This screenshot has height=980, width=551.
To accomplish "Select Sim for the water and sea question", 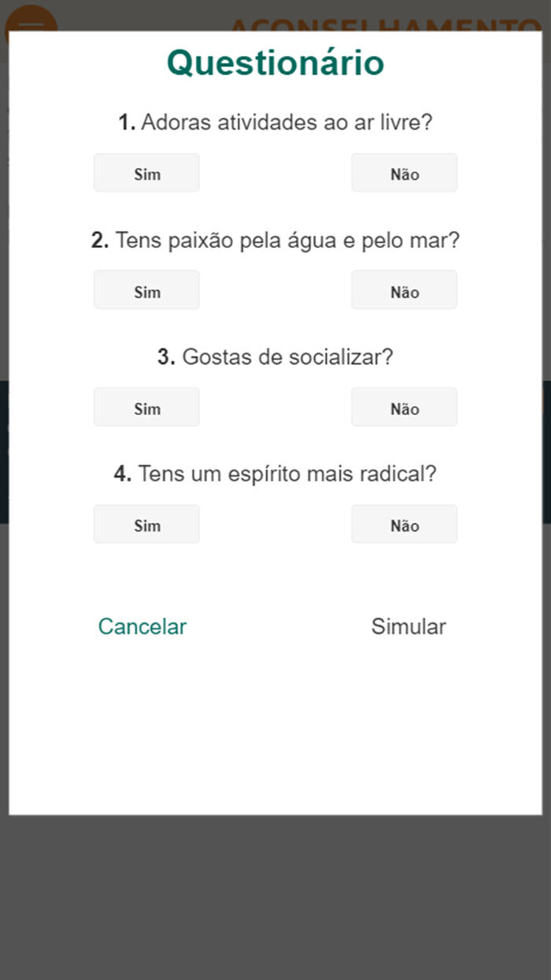I will 146,290.
